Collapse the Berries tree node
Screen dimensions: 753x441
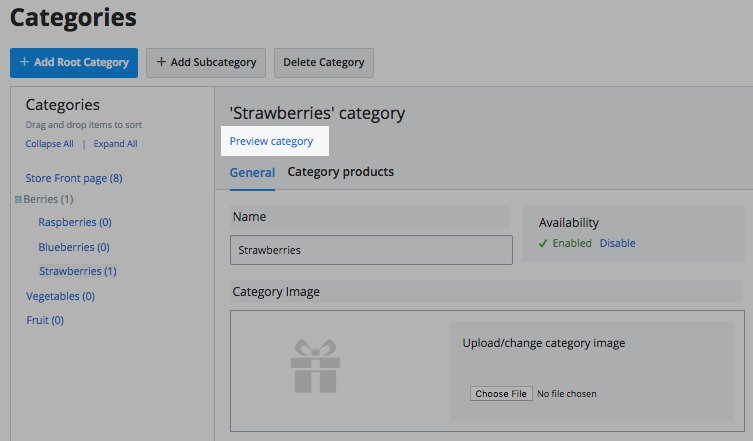[18, 200]
